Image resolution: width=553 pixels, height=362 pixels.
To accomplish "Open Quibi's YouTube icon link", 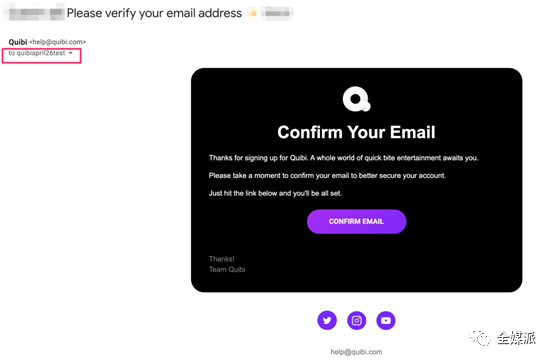I will click(386, 320).
